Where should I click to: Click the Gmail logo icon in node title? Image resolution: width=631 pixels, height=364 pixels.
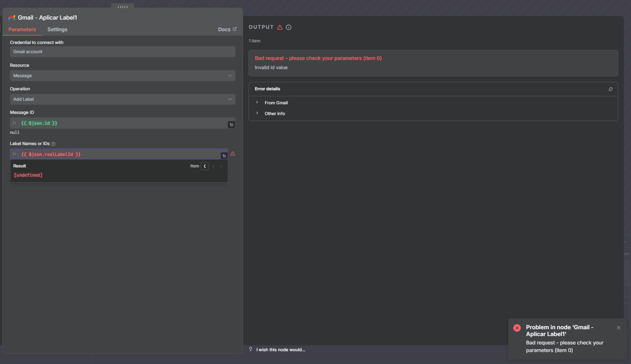point(12,18)
